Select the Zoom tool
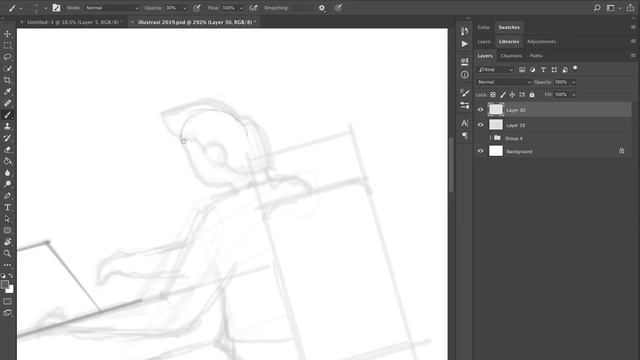The image size is (640, 360). (x=7, y=253)
